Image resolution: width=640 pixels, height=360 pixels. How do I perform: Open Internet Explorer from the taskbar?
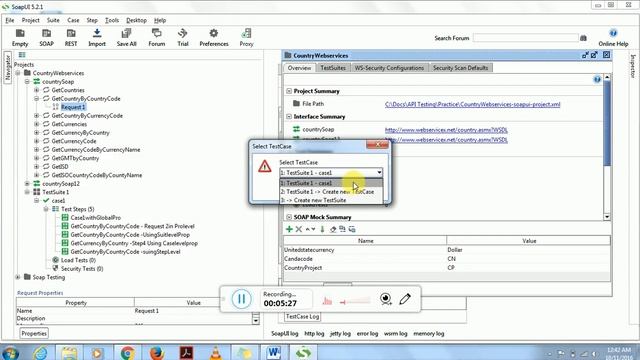[40, 353]
